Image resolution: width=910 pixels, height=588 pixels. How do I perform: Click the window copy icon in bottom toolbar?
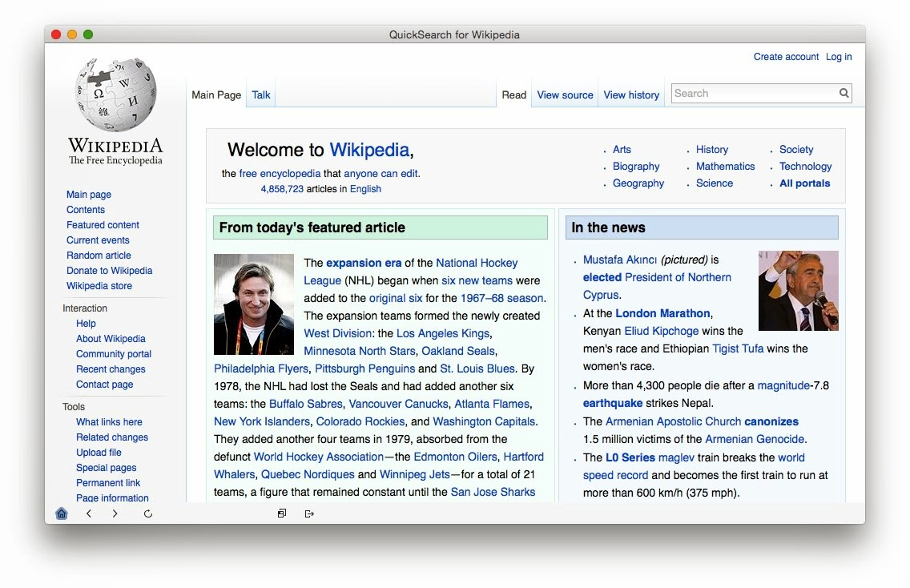coord(282,513)
